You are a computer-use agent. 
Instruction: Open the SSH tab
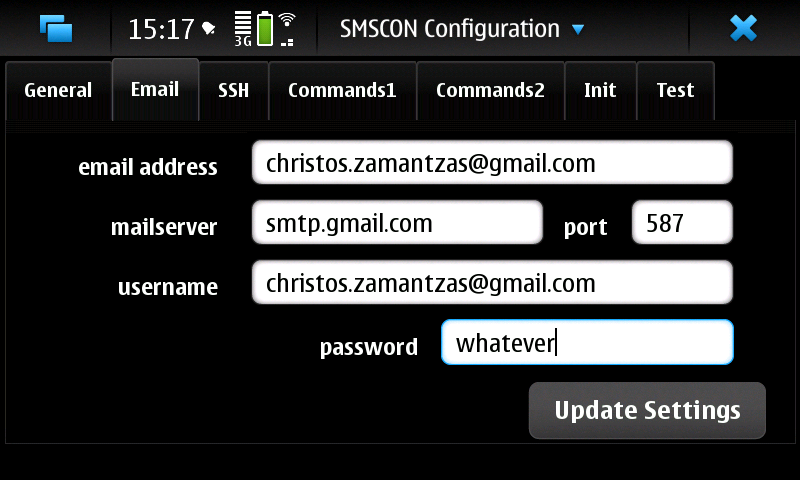234,91
